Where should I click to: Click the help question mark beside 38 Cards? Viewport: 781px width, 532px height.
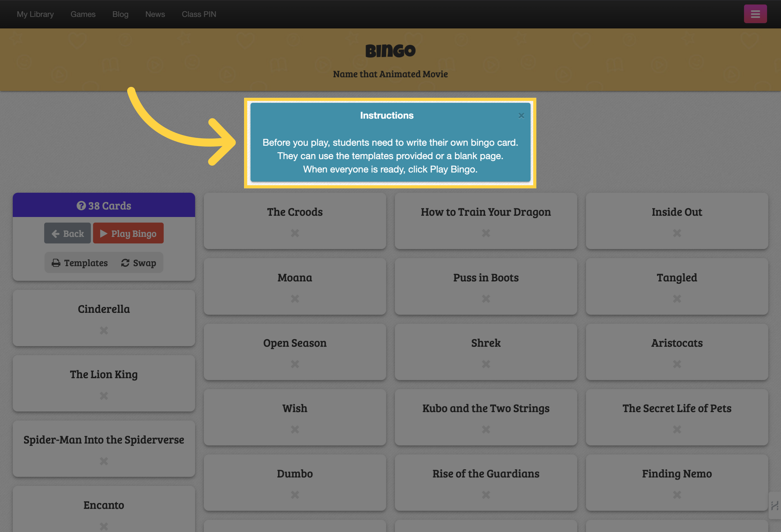click(81, 205)
